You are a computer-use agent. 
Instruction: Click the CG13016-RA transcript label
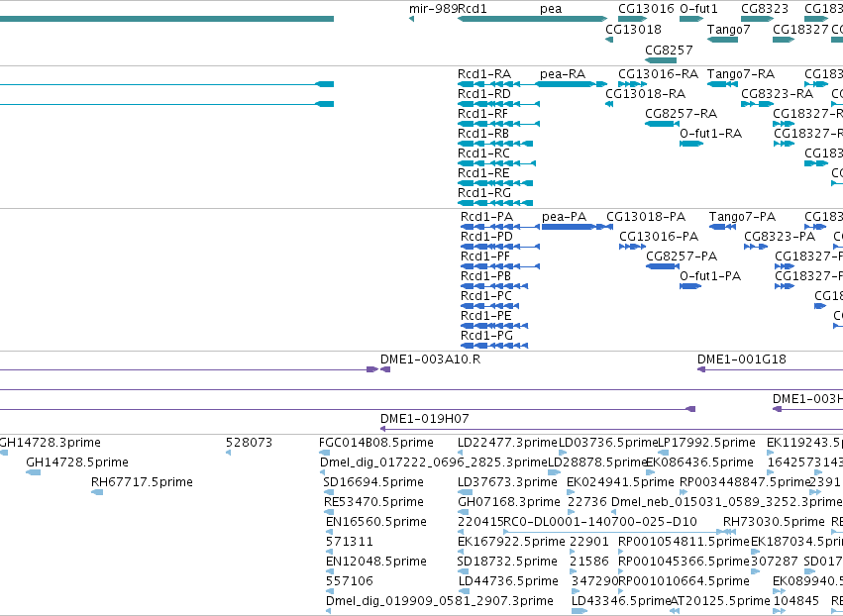[x=659, y=74]
